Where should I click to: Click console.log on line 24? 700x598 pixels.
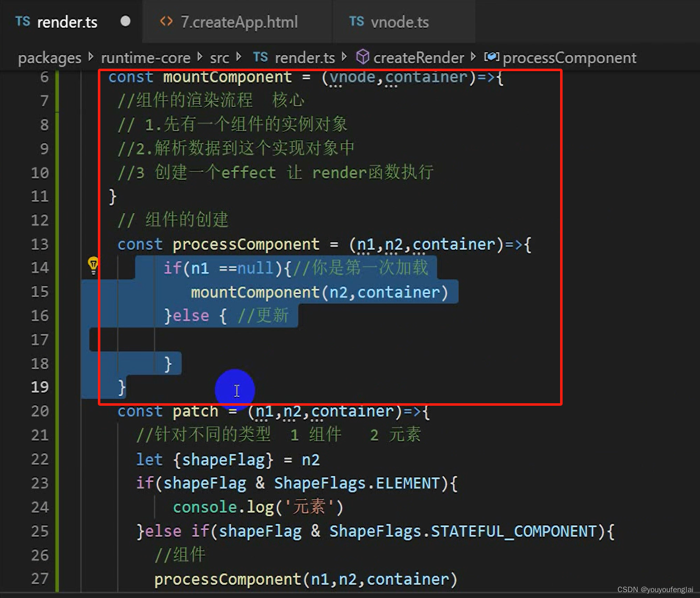(223, 507)
